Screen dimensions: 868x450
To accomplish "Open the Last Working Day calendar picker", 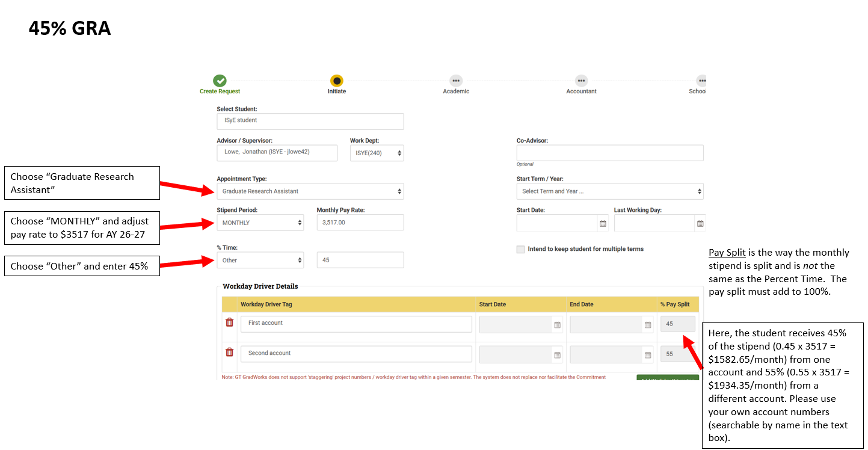I will (700, 223).
